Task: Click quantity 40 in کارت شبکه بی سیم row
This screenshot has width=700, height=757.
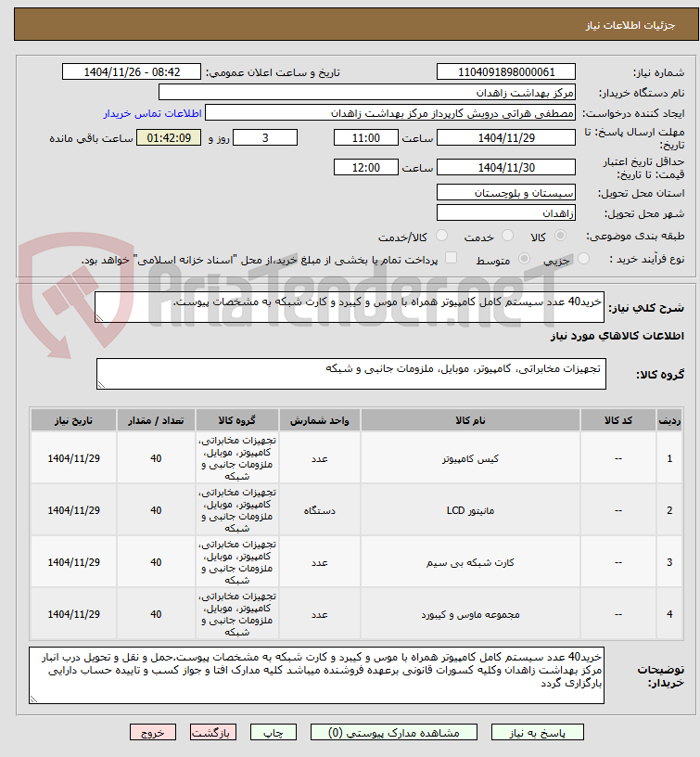Action: pyautogui.click(x=156, y=562)
